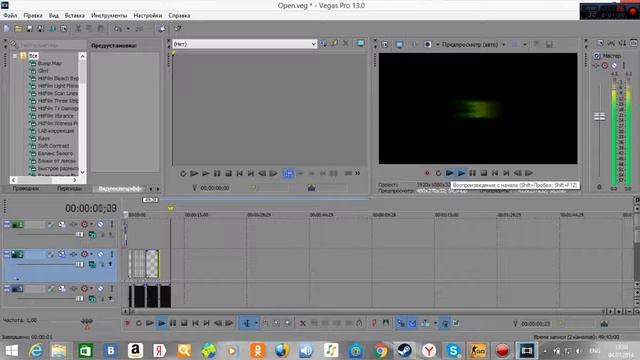Toggle Mute on video track 2

(x=100, y=254)
